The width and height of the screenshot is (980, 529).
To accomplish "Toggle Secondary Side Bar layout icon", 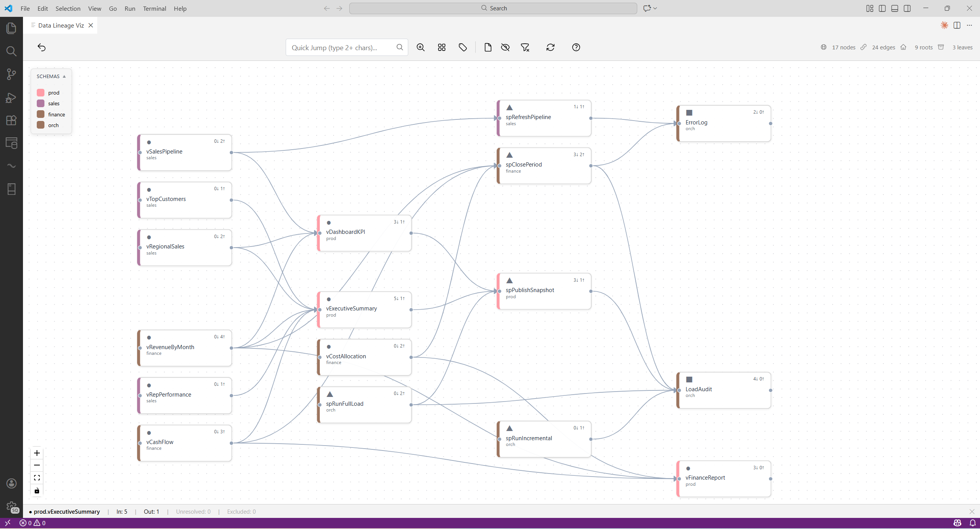I will click(907, 8).
